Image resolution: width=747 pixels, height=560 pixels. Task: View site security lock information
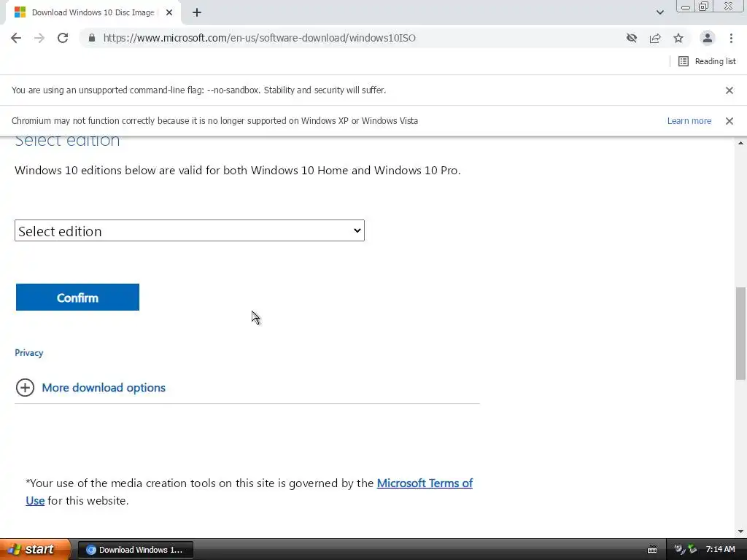91,38
